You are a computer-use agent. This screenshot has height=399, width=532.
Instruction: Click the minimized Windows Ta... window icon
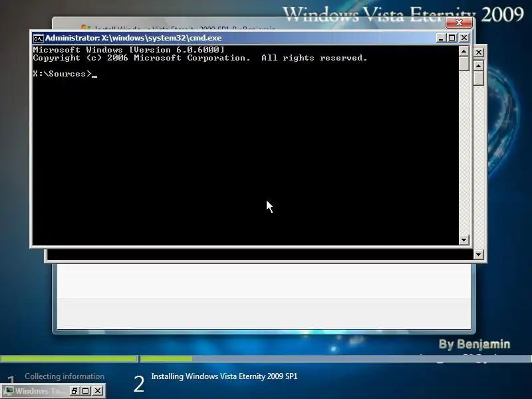pos(9,391)
